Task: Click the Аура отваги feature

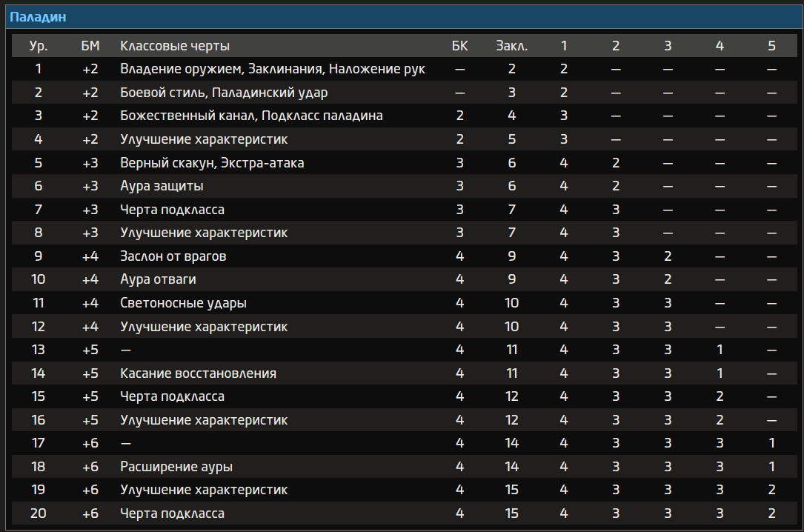Action: [x=158, y=279]
